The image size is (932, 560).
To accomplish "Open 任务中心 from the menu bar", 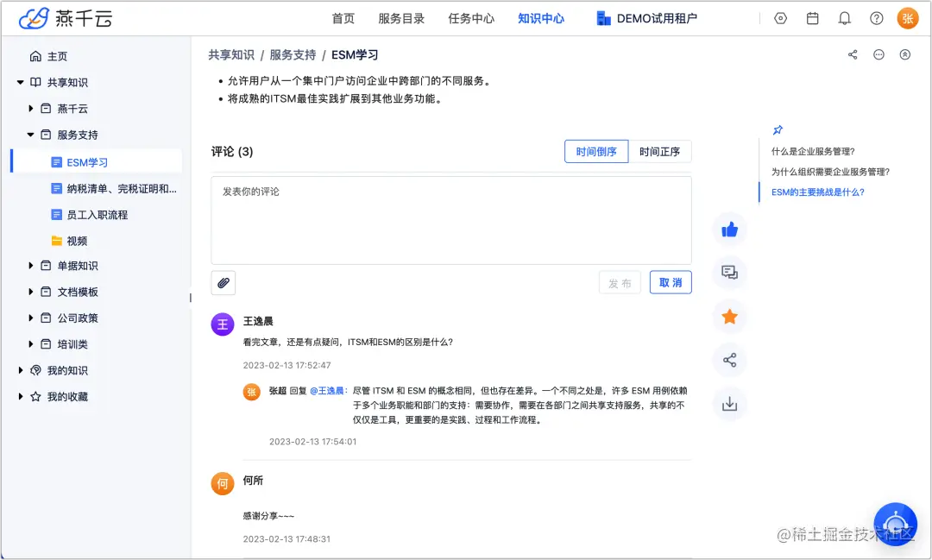I will coord(471,17).
